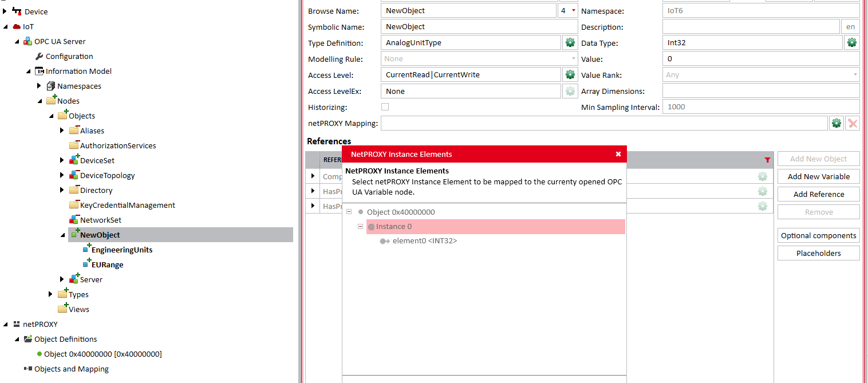This screenshot has height=383, width=868.
Task: Click Add New Variable button
Action: (x=819, y=176)
